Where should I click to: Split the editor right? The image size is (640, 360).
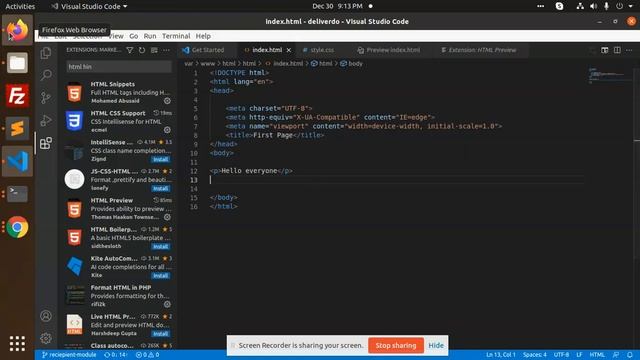(617, 50)
